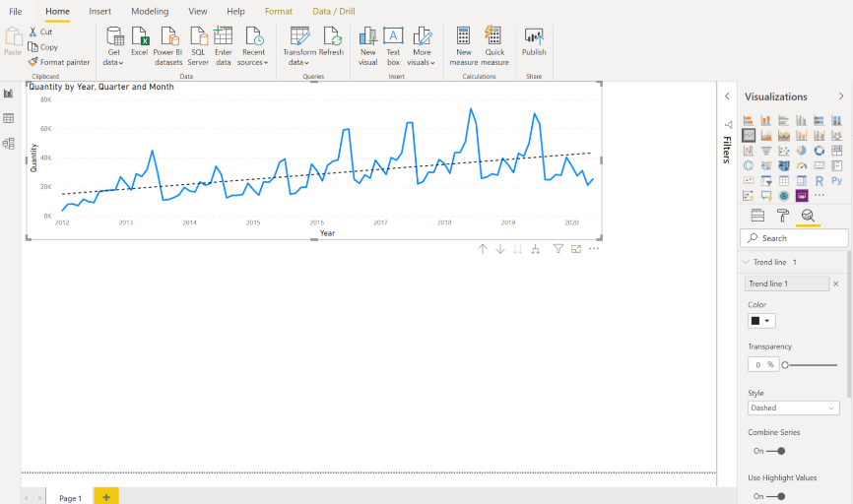The width and height of the screenshot is (853, 504).
Task: Create a New measure
Action: point(464,46)
